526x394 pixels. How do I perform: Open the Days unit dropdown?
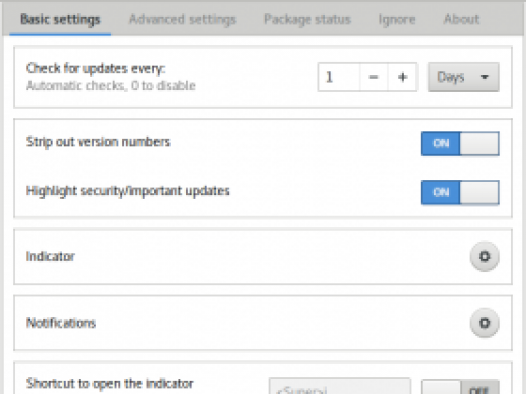point(464,77)
